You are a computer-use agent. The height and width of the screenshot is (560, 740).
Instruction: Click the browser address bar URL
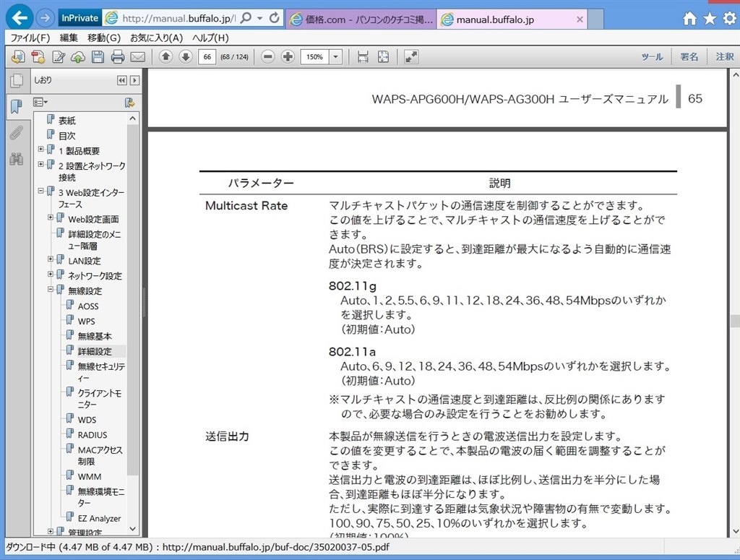click(179, 18)
